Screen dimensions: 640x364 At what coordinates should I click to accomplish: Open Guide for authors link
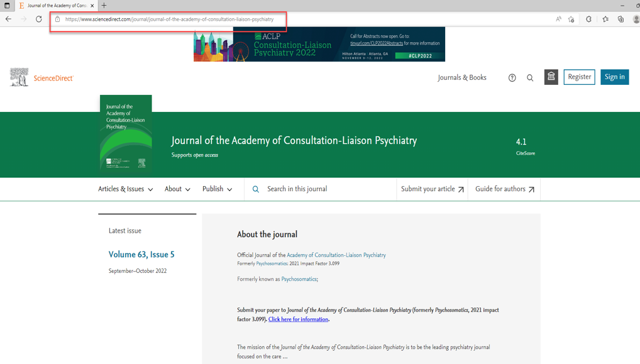pyautogui.click(x=505, y=189)
